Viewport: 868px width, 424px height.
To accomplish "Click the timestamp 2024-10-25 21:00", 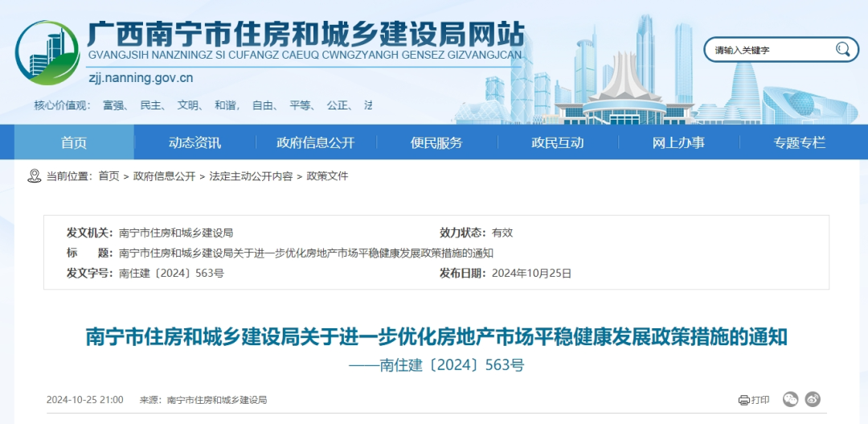I will 85,400.
